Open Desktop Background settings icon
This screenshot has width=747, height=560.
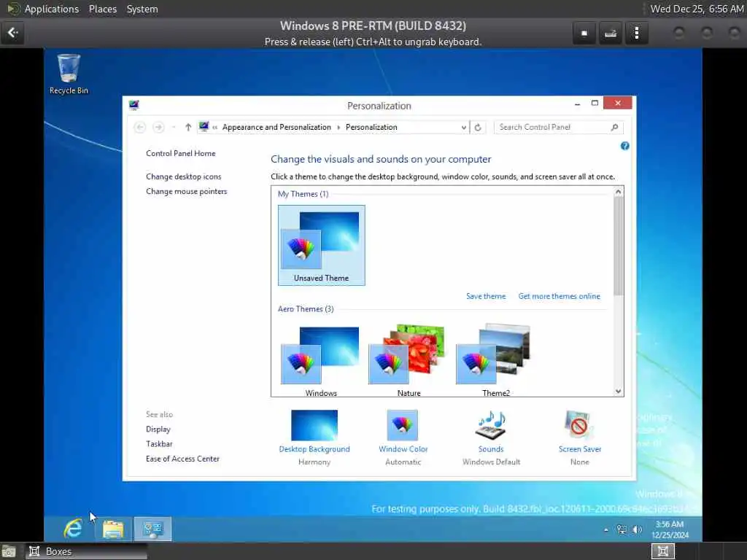314,425
